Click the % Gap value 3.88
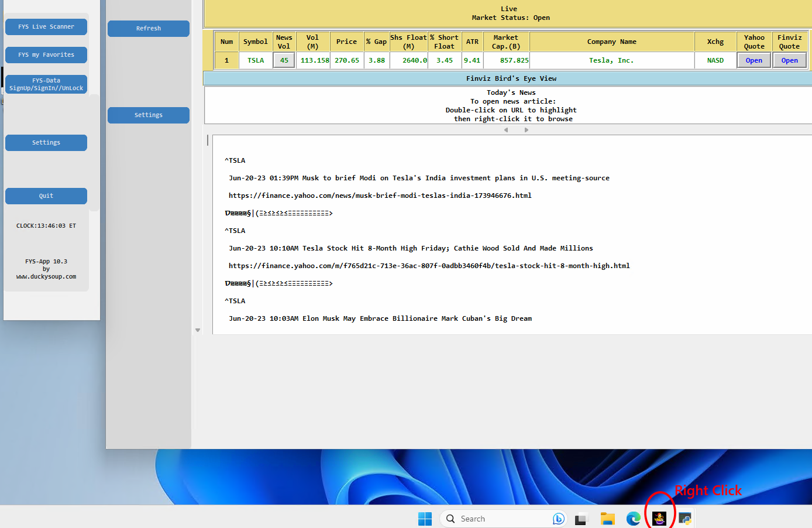 pos(377,60)
